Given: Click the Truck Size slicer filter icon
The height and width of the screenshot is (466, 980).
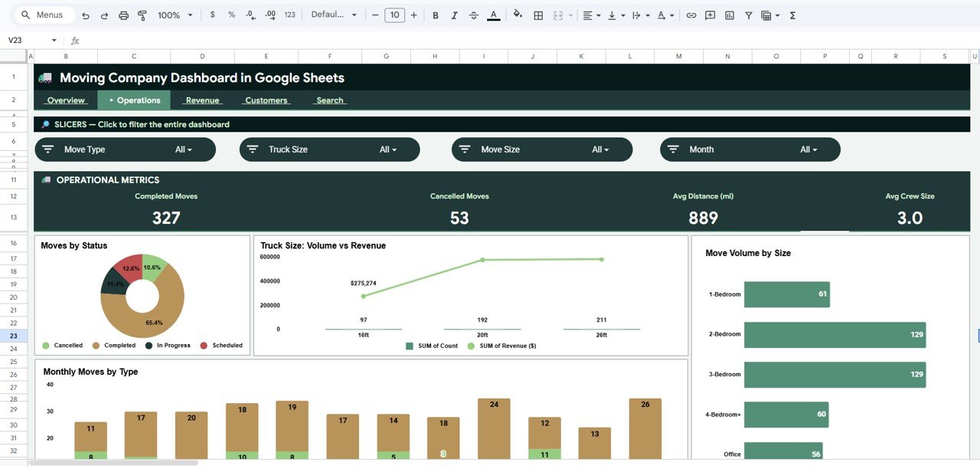Looking at the screenshot, I should [253, 149].
